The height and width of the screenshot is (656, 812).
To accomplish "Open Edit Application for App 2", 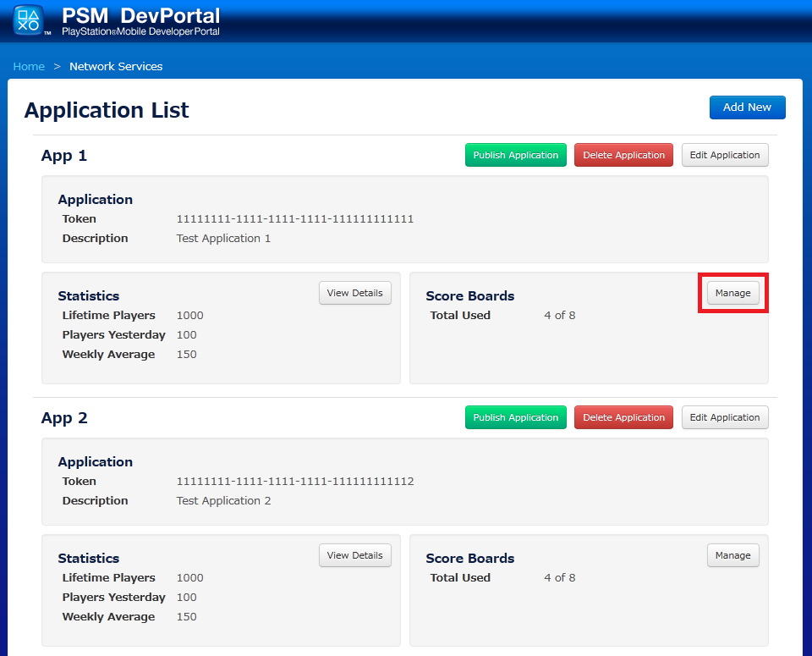I will [725, 417].
